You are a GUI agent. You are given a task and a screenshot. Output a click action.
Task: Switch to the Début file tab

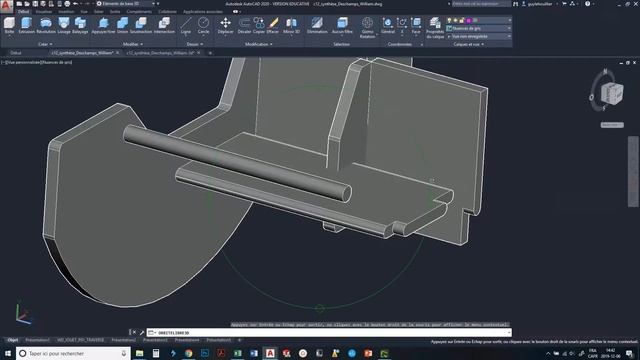16,53
